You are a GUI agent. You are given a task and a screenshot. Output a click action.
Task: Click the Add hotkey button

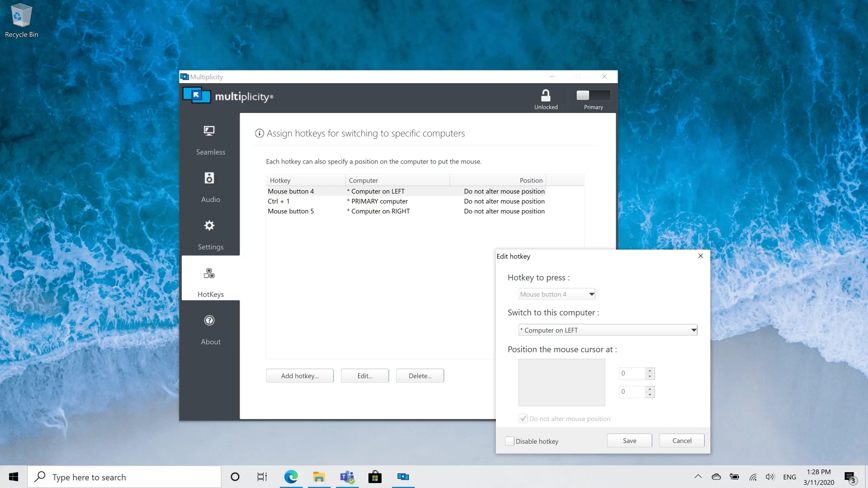click(299, 375)
